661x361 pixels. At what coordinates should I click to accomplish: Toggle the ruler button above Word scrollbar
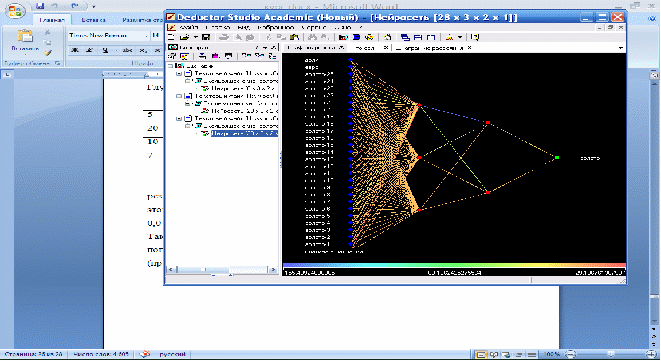point(654,75)
